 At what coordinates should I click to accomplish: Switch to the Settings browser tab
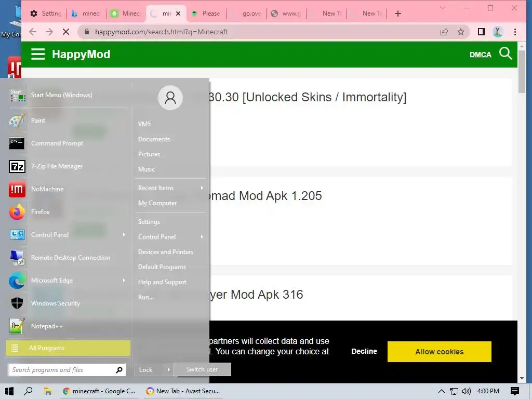click(46, 14)
